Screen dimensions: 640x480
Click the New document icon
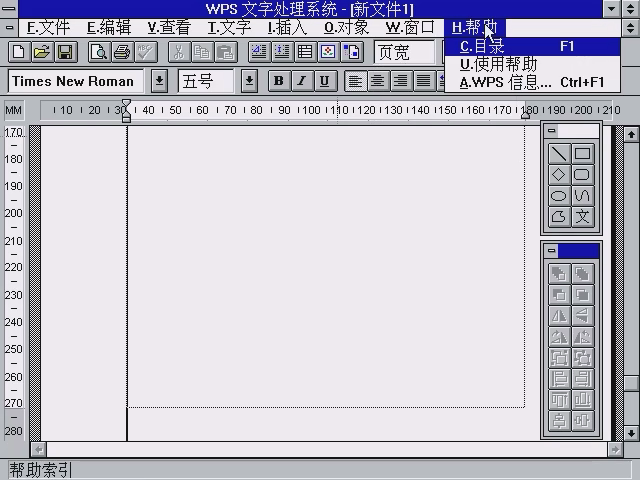pos(19,52)
